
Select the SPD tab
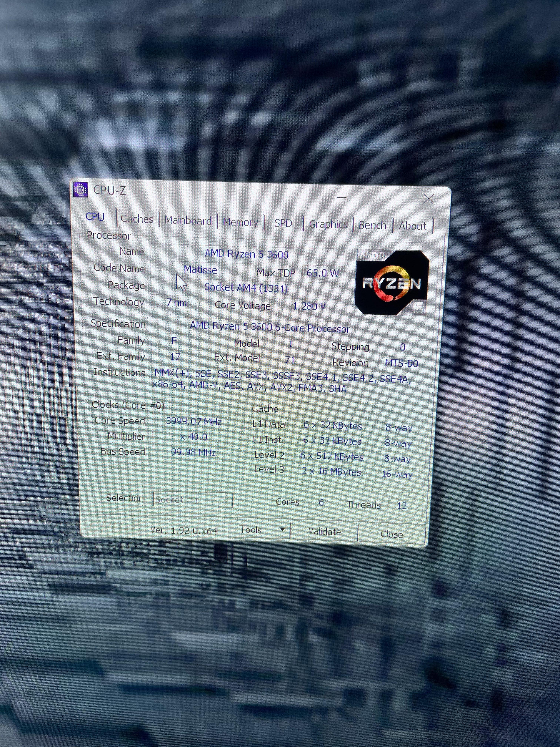pyautogui.click(x=283, y=223)
